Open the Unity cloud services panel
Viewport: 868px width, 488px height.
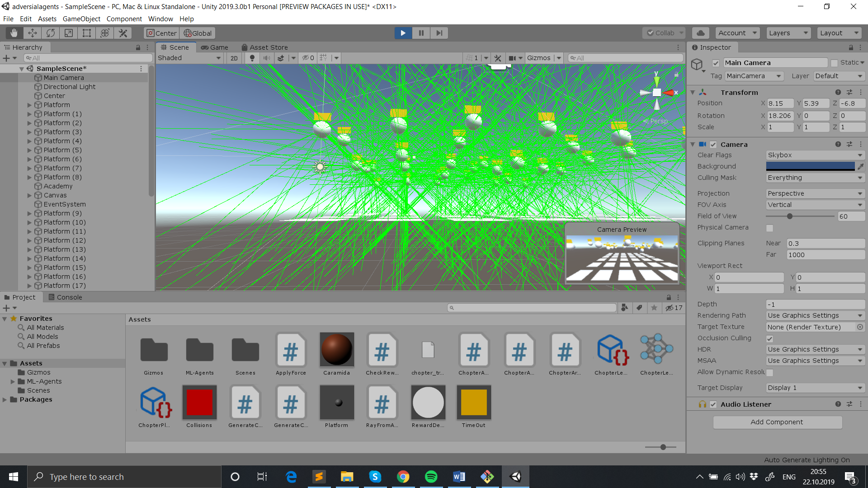pos(700,33)
